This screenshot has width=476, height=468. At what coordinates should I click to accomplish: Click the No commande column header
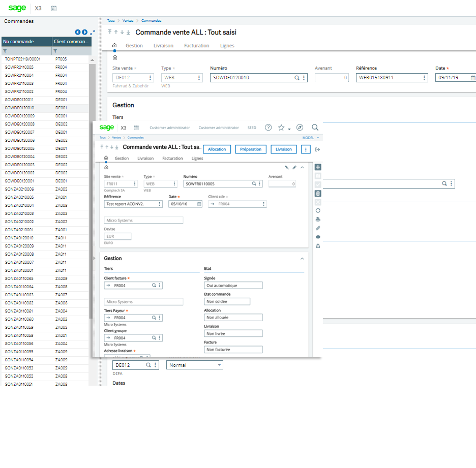[27, 42]
